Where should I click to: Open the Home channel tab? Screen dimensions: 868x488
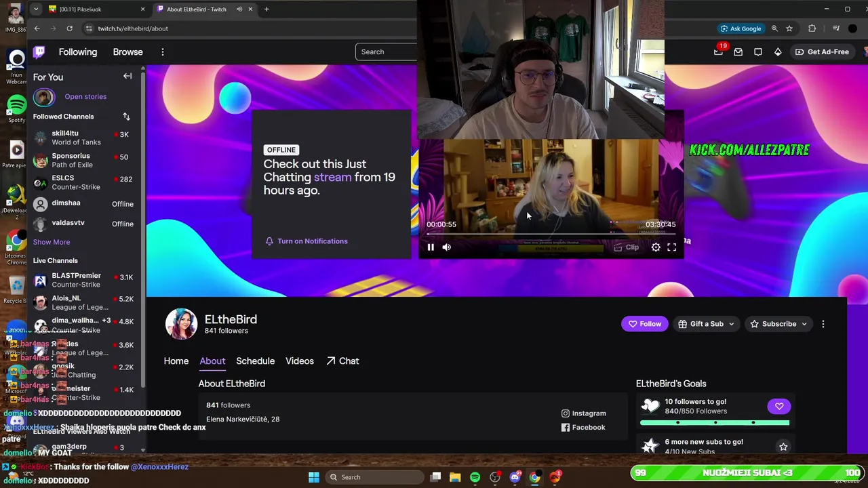pos(176,361)
